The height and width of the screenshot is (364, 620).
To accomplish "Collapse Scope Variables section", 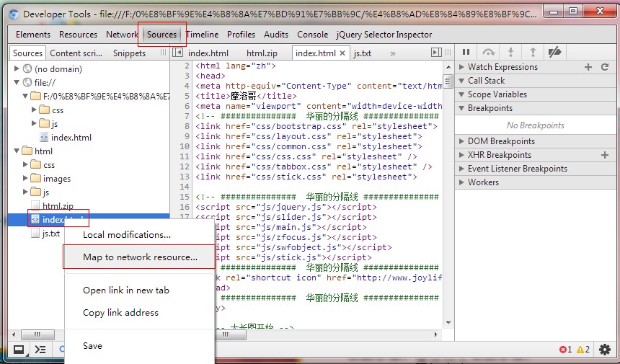I will (x=461, y=94).
